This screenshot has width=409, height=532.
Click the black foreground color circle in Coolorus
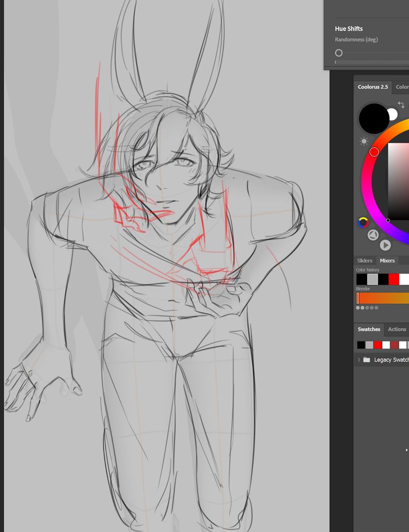click(374, 119)
